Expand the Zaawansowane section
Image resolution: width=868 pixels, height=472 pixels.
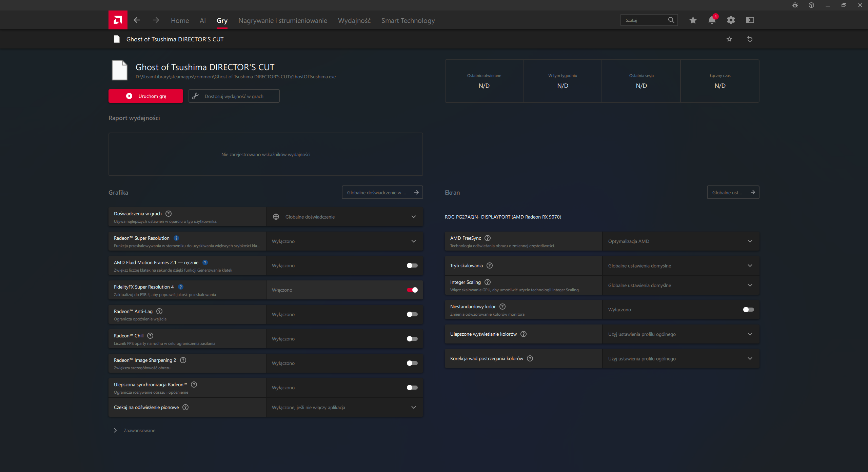pos(135,430)
